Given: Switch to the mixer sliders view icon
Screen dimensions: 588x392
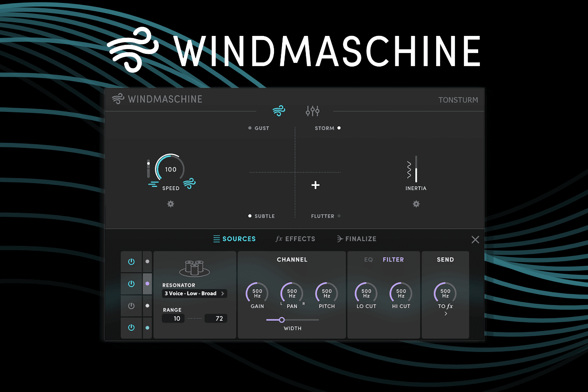Looking at the screenshot, I should (312, 111).
